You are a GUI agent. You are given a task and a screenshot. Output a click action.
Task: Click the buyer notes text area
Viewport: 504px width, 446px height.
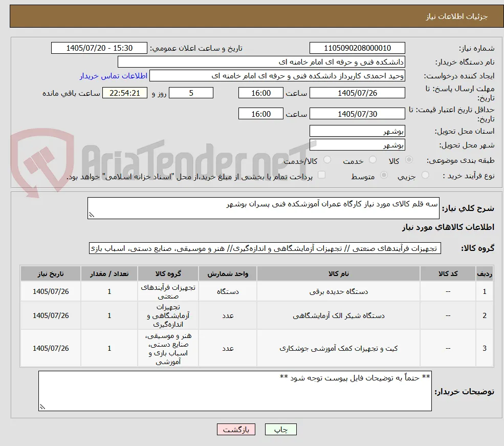click(235, 391)
